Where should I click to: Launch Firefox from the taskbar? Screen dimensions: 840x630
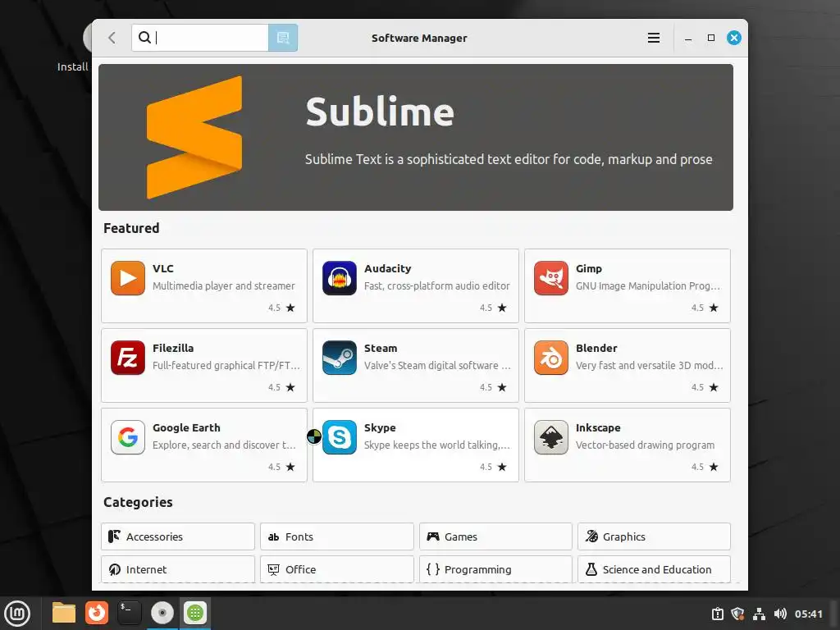point(97,613)
